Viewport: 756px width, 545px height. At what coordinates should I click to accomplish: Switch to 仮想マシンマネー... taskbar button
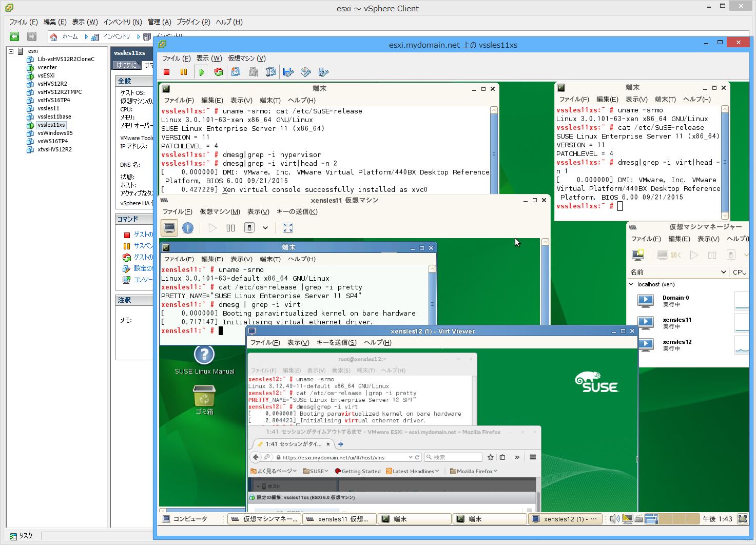(x=264, y=519)
